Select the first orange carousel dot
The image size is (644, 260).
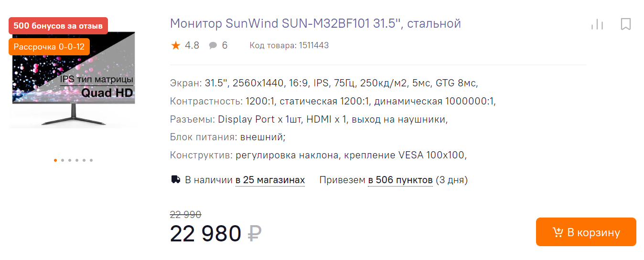[55, 160]
